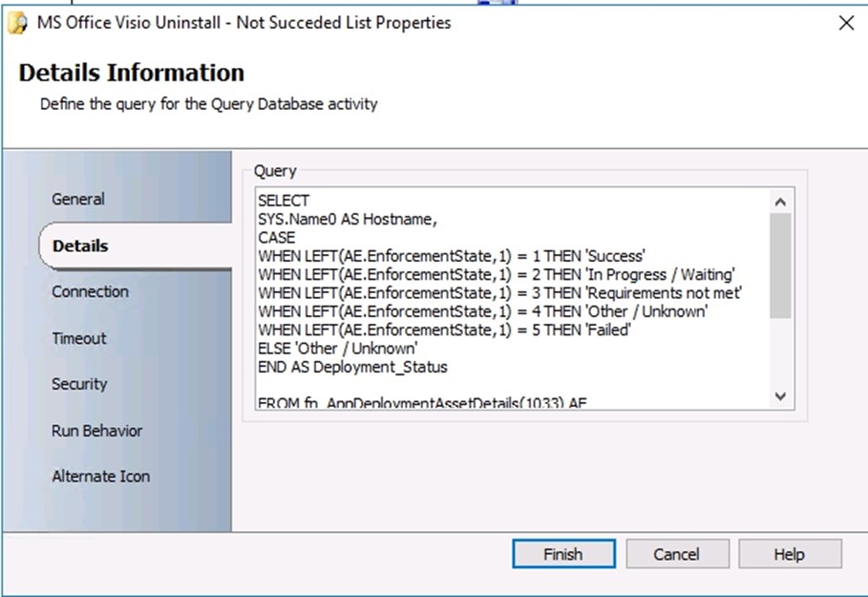868x597 pixels.
Task: Close the List Properties dialog
Action: (x=846, y=23)
